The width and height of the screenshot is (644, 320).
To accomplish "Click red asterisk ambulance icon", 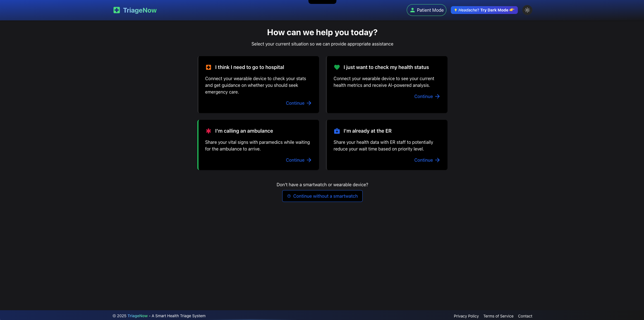I will 209,131.
